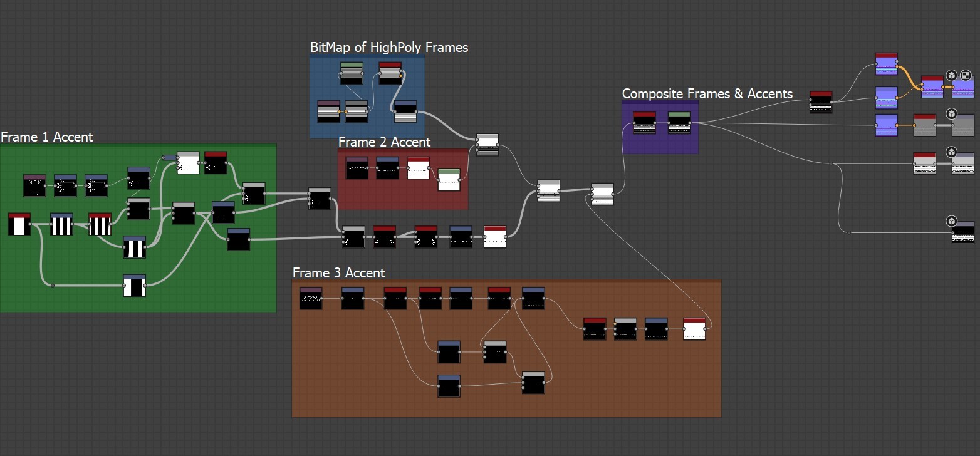Click the checker badge on normal output node
980x456 pixels.
(966, 75)
